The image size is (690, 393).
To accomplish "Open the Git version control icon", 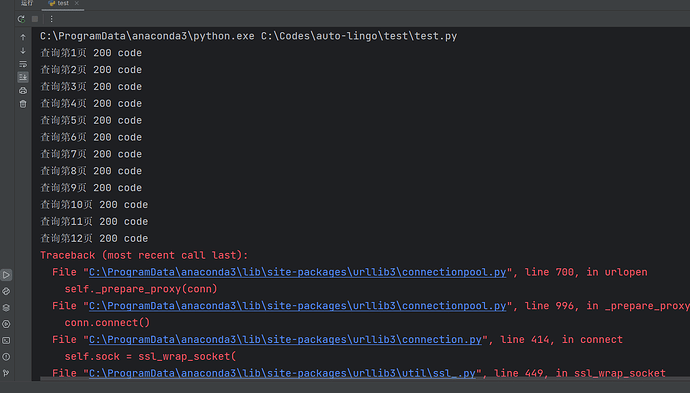I will click(6, 373).
